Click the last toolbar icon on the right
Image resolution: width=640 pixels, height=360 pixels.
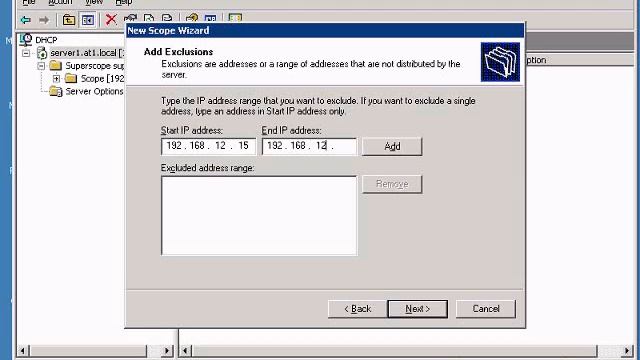(x=235, y=18)
